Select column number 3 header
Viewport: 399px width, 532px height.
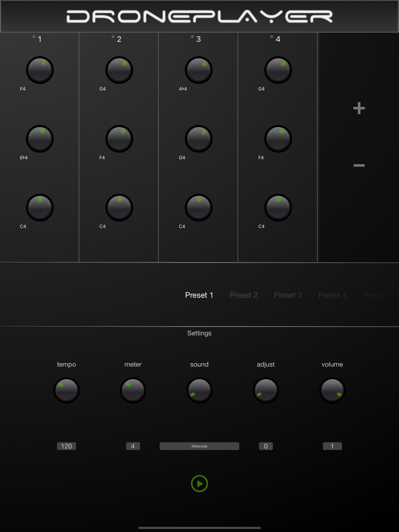198,39
